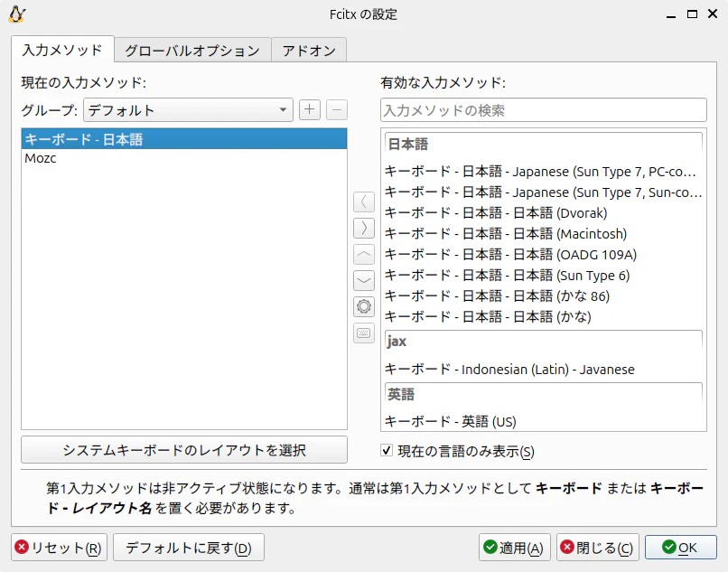Select 日本語 (Macintosh) keyboard entry
Screen dimensions: 728x572
(543, 234)
